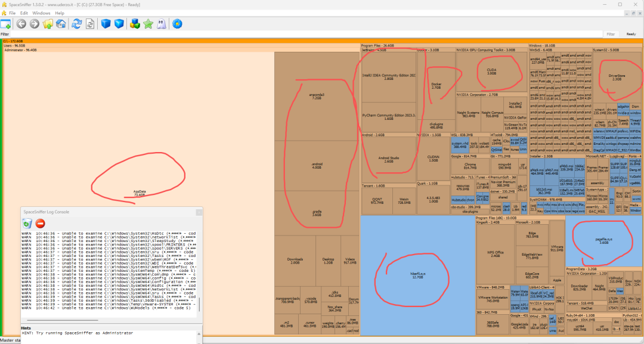Viewport: 644px width, 344px height.
Task: Click the folder with up arrow icon
Action: point(48,24)
